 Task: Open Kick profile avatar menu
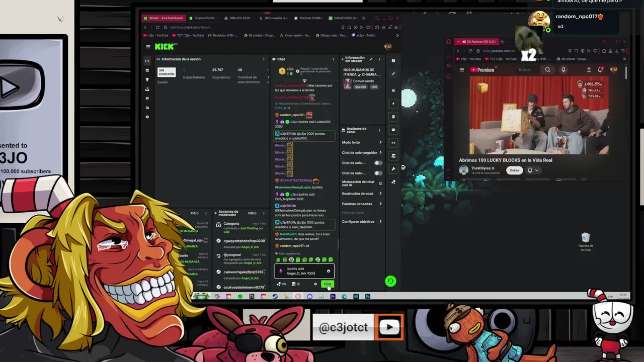pyautogui.click(x=388, y=47)
